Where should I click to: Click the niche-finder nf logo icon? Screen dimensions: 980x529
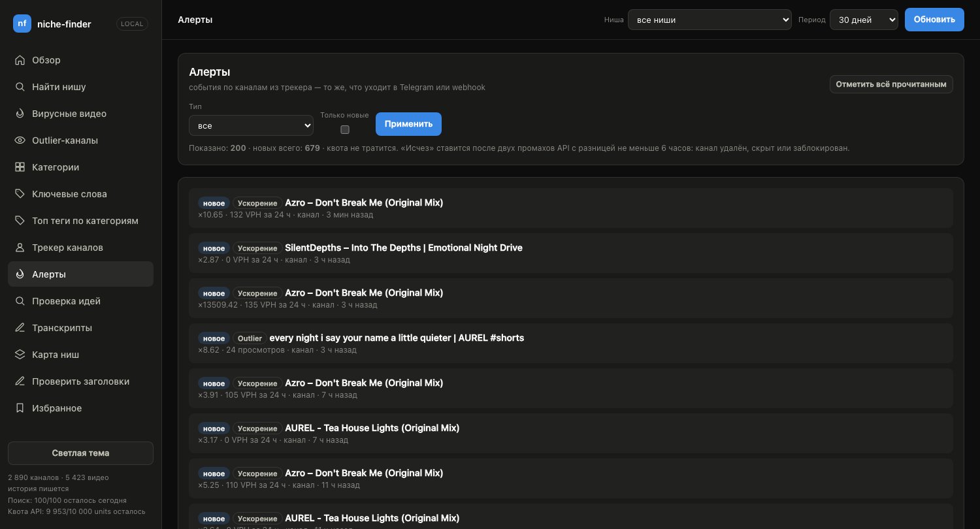tap(22, 24)
